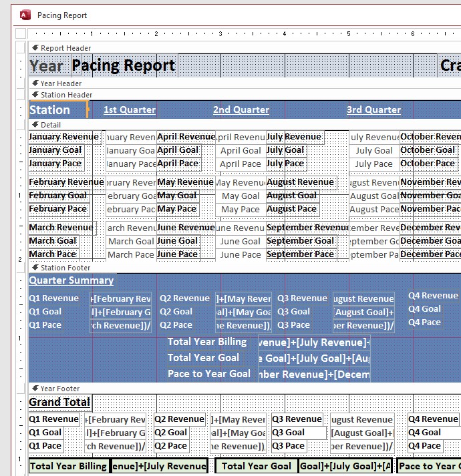
Task: Select Q1 Goal label in Year Footer
Action: click(45, 433)
